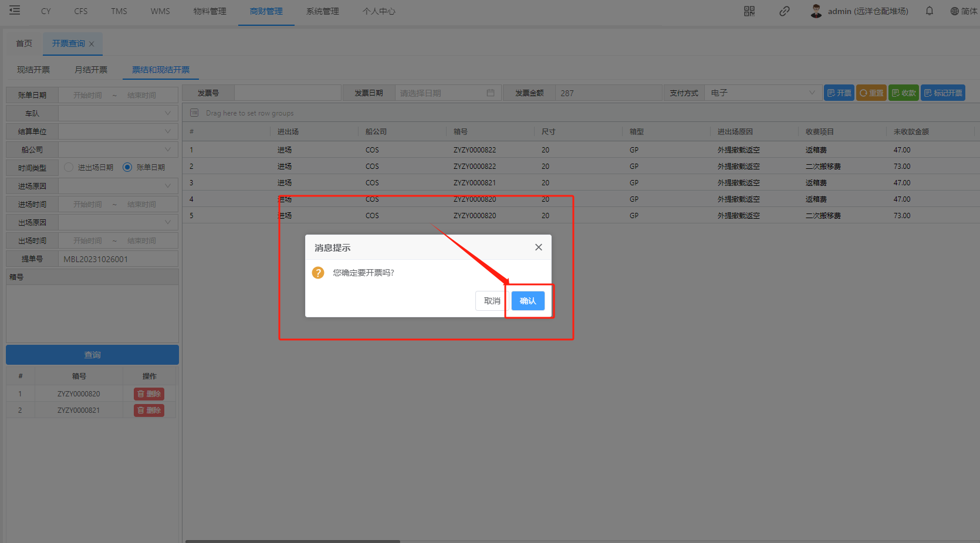Click the horizontal scrollbar under the table
980x543 pixels.
point(292,541)
